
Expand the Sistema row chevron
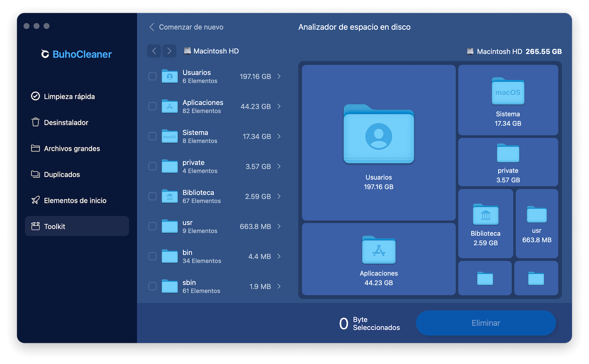click(x=279, y=136)
